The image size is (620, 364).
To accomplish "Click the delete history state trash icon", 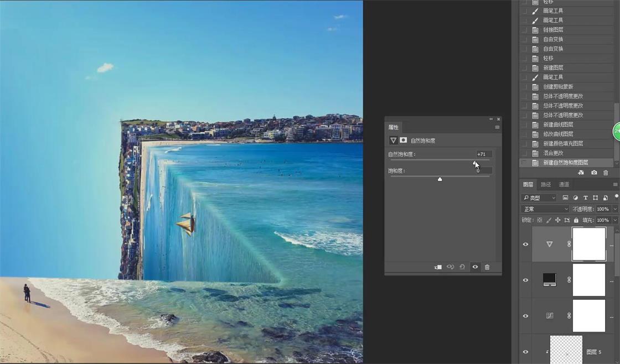I will click(x=606, y=173).
